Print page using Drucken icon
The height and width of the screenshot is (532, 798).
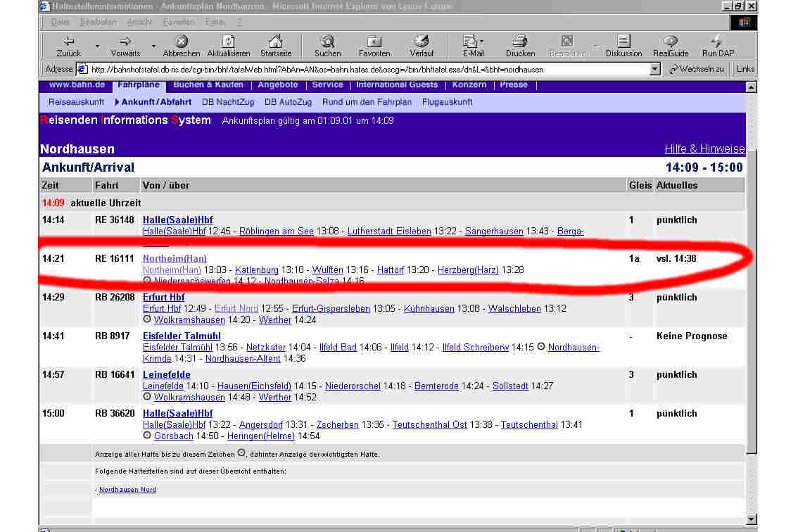(x=520, y=42)
